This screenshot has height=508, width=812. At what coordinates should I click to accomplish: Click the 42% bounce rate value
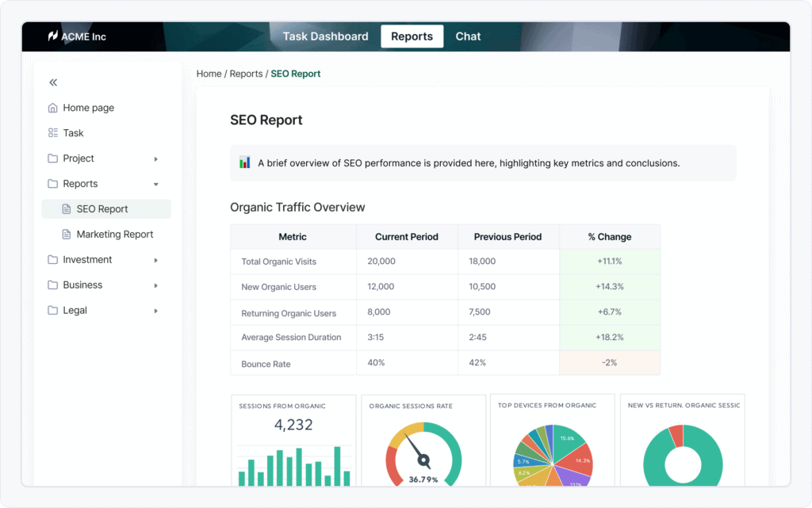[477, 363]
